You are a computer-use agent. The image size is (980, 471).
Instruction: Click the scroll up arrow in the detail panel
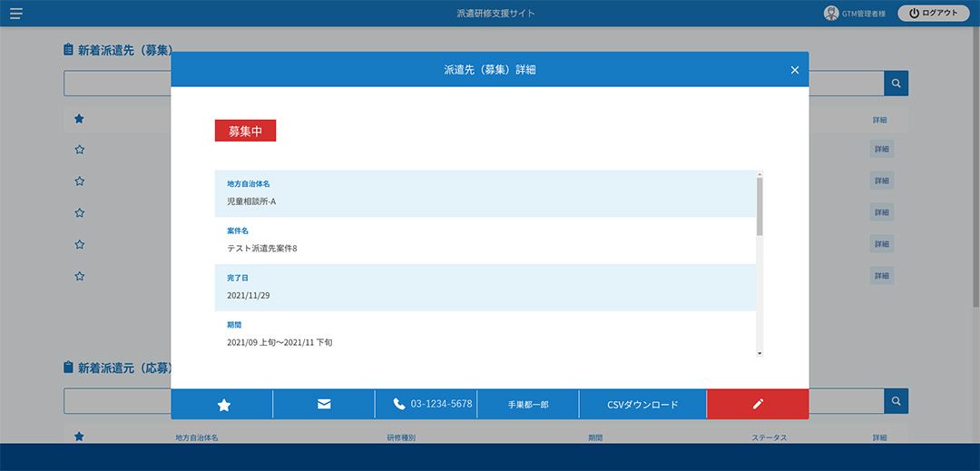click(x=759, y=173)
